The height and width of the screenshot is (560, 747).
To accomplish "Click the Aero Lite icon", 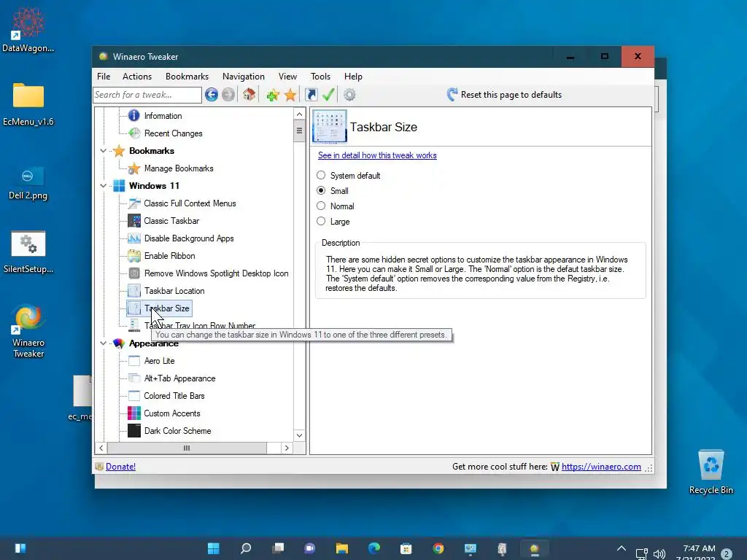I will 134,360.
